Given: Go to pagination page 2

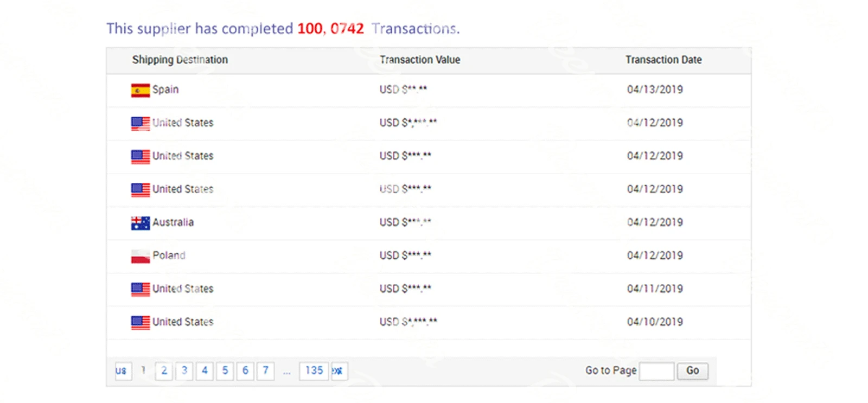Looking at the screenshot, I should click(164, 371).
